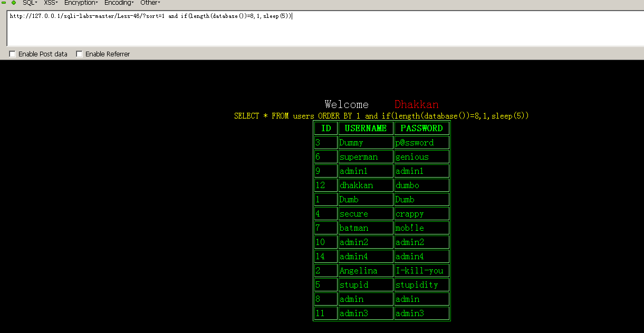Select the yellow SELECT query line
The height and width of the screenshot is (333, 644).
click(x=381, y=116)
